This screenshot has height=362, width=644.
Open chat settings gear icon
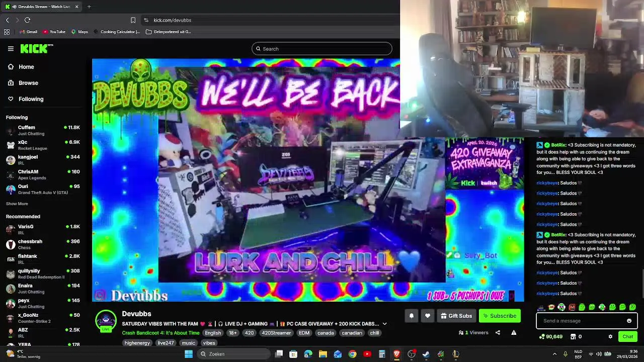click(x=610, y=336)
